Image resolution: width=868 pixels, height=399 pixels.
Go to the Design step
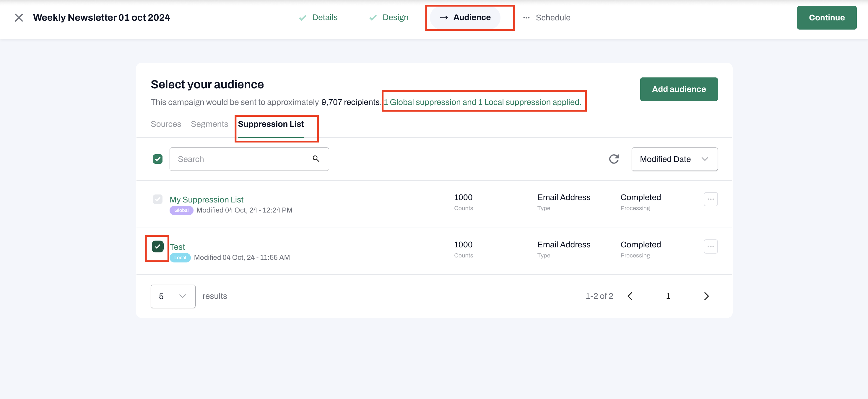click(389, 17)
